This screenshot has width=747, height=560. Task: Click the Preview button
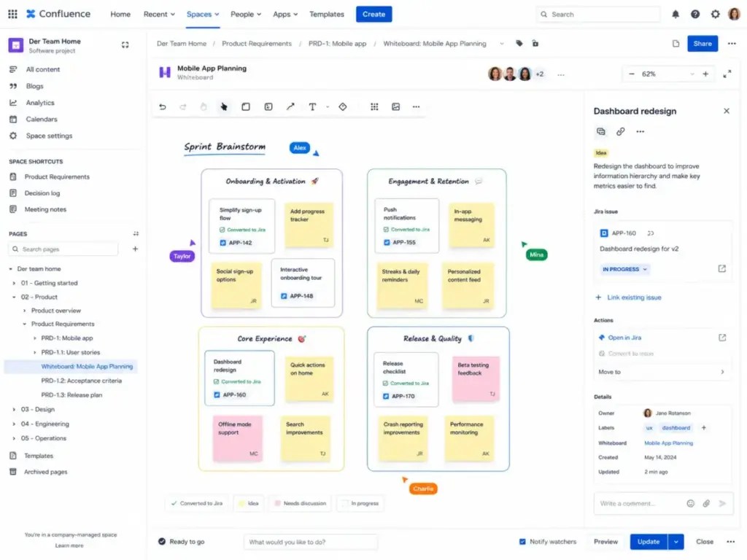coord(605,542)
